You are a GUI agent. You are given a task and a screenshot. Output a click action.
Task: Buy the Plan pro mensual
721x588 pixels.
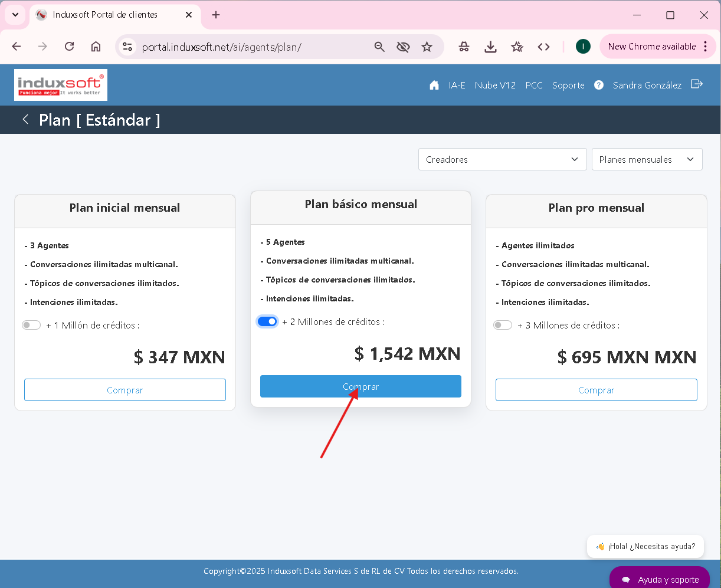[x=596, y=390]
